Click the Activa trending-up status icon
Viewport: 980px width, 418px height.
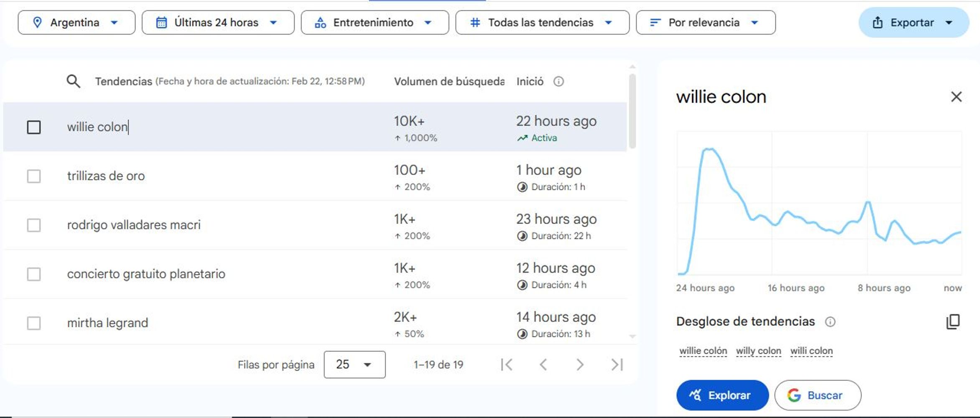coord(522,138)
